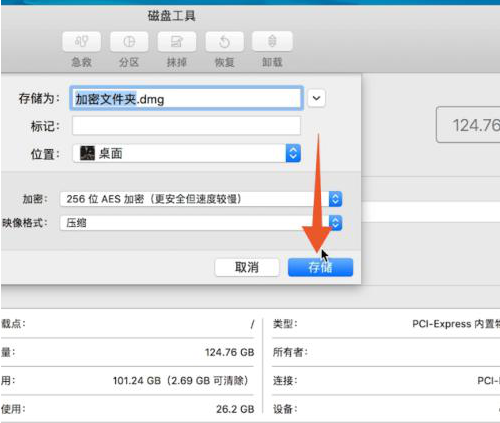Select the 256-bit AES encryption option text

pos(154,199)
